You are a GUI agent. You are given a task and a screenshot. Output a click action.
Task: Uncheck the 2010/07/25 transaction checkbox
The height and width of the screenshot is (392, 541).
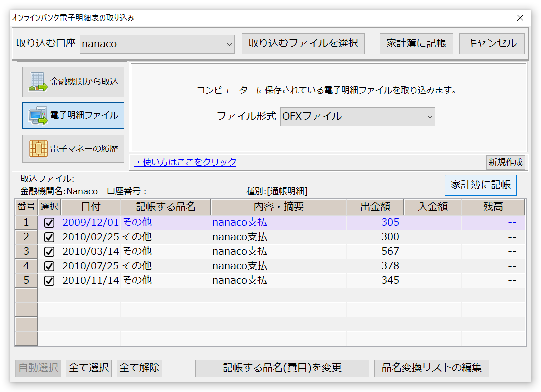48,266
